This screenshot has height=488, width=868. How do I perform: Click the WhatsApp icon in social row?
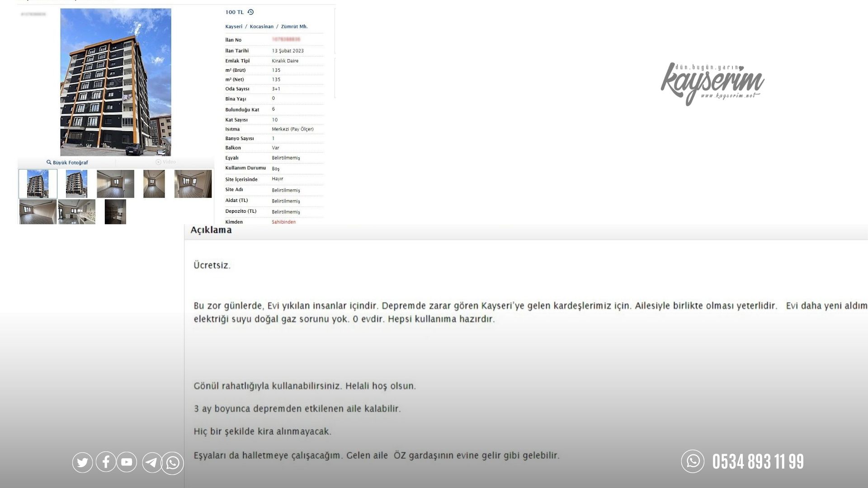173,463
